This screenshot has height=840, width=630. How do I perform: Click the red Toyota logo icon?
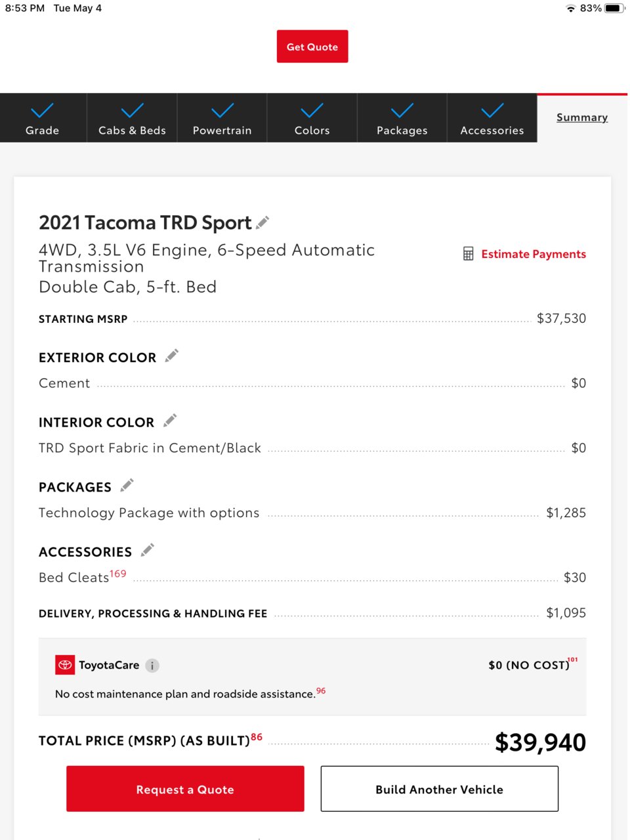(x=65, y=665)
